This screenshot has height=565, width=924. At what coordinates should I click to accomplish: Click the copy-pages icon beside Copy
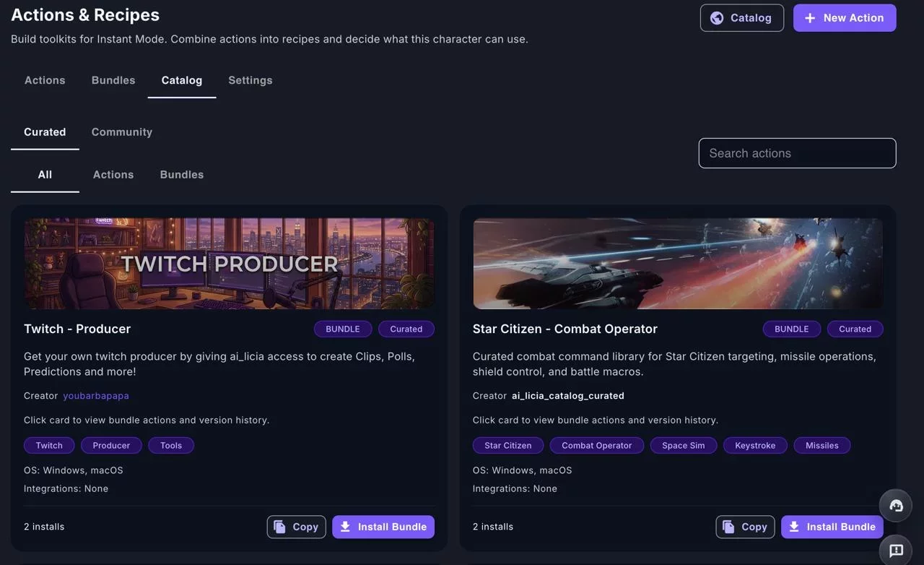(279, 527)
